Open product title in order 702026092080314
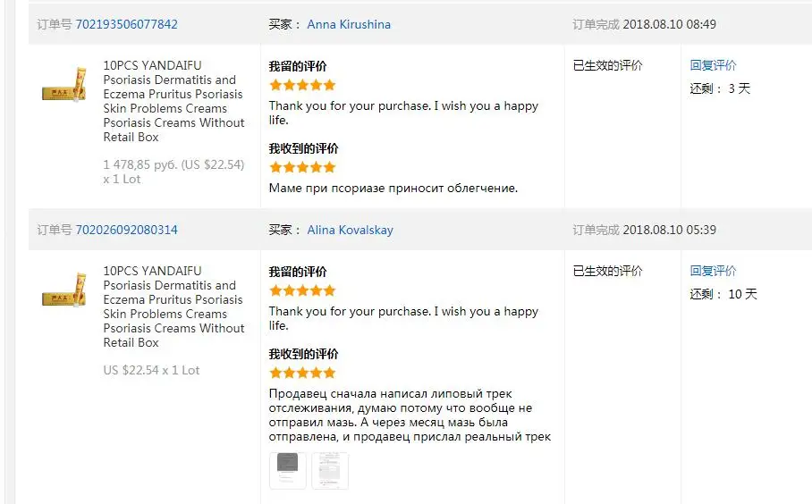The height and width of the screenshot is (504, 812). tap(173, 307)
